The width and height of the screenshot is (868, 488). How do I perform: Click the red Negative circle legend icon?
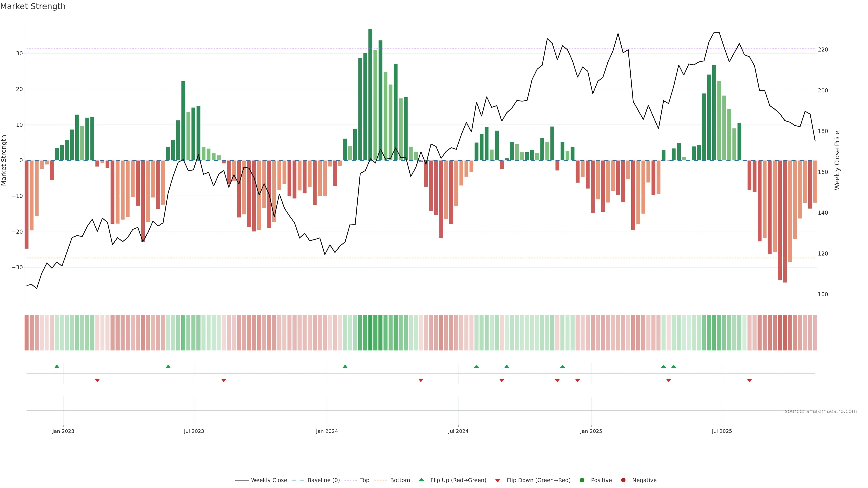pyautogui.click(x=623, y=480)
